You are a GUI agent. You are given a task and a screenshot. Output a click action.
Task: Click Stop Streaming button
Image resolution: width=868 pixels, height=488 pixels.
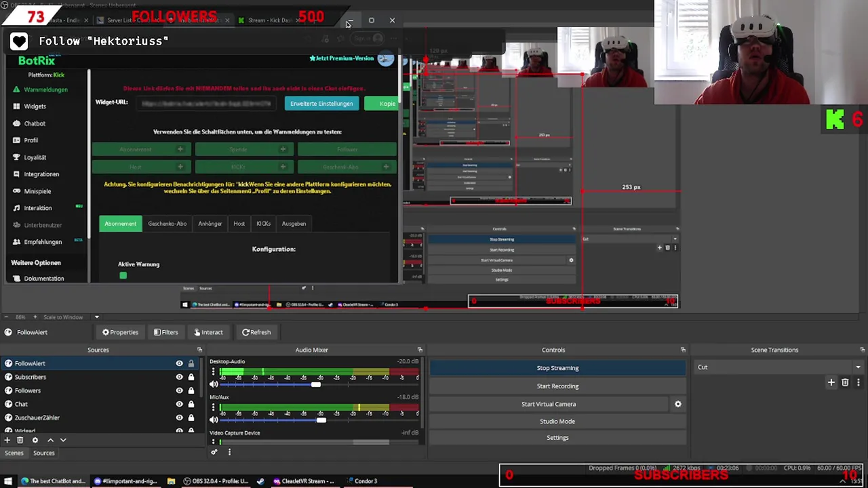[x=557, y=368]
